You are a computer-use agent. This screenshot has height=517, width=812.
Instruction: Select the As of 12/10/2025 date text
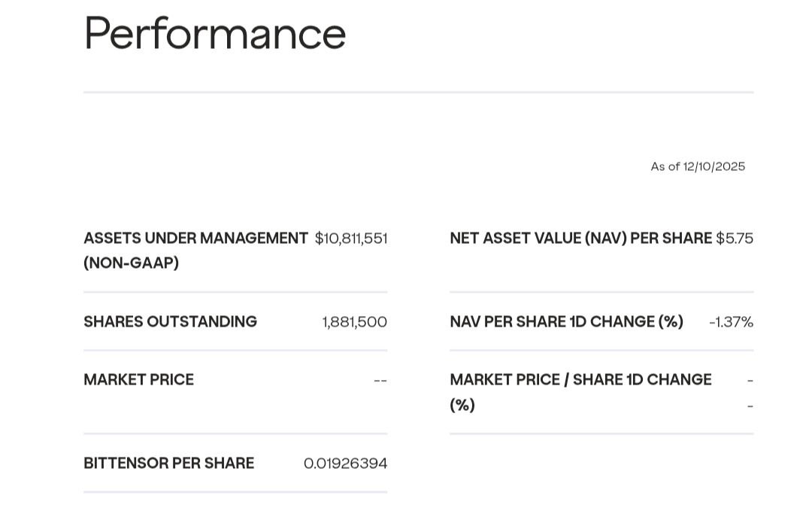(698, 166)
